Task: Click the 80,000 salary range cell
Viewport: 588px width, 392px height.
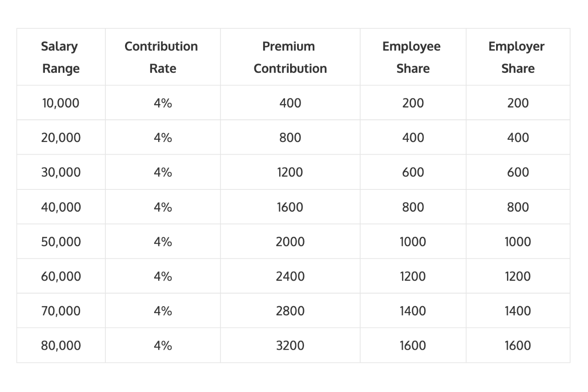Action: 61,345
